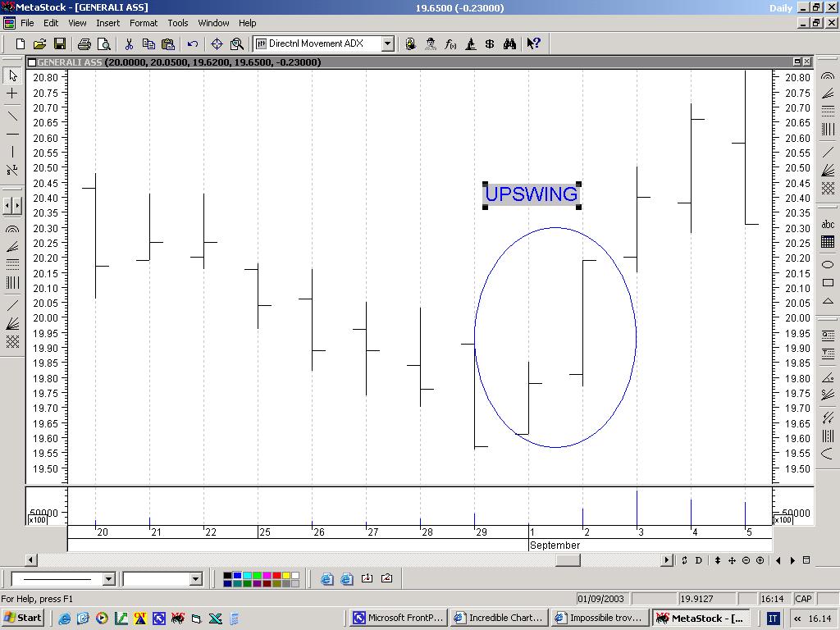This screenshot has width=840, height=630.
Task: Activate the What's This help pointer
Action: click(533, 44)
